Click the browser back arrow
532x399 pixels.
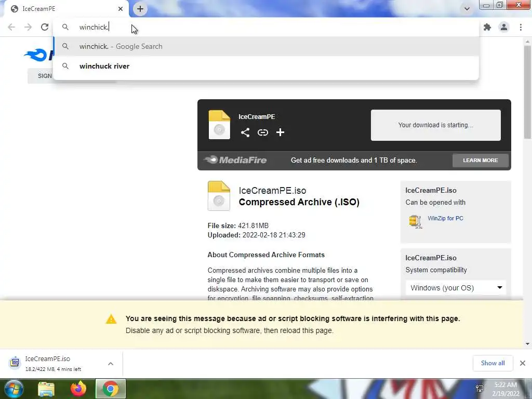(x=11, y=27)
